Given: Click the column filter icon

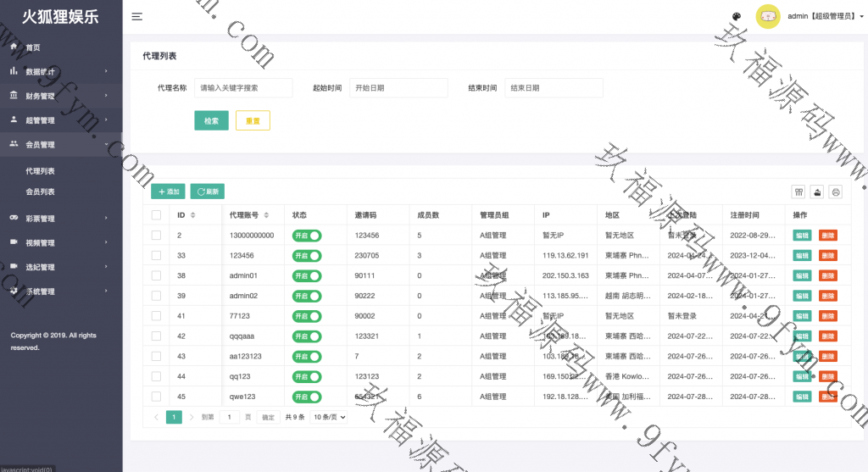Looking at the screenshot, I should (798, 192).
